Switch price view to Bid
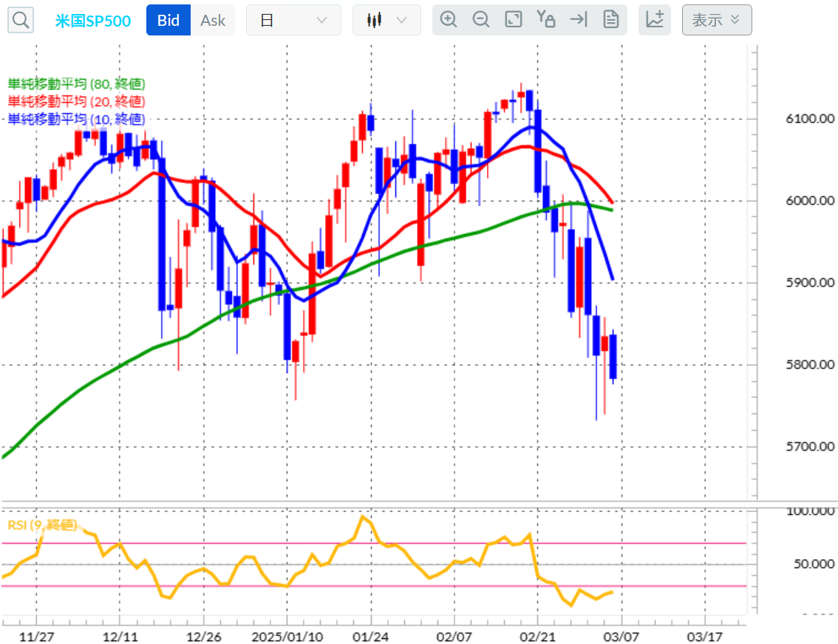Image resolution: width=838 pixels, height=644 pixels. coord(168,20)
